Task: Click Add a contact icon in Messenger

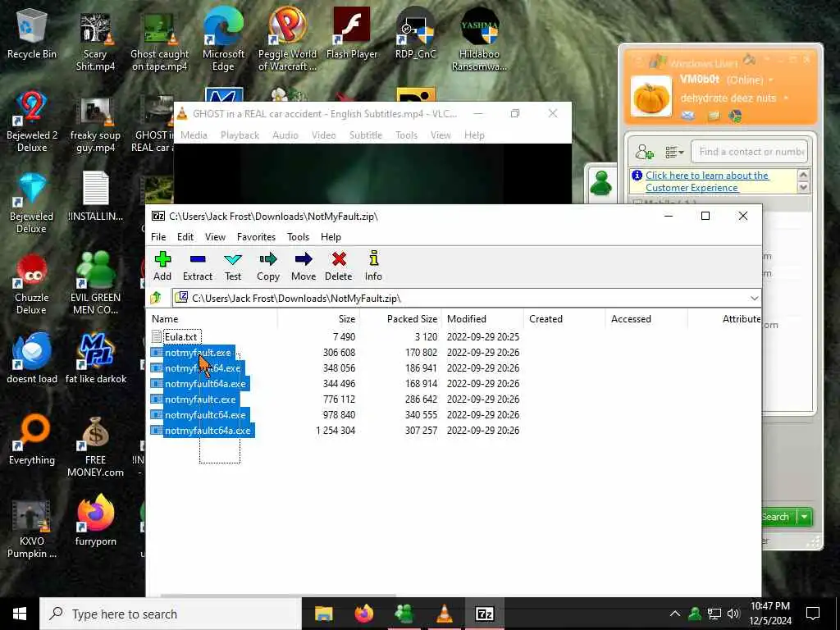Action: [x=644, y=152]
